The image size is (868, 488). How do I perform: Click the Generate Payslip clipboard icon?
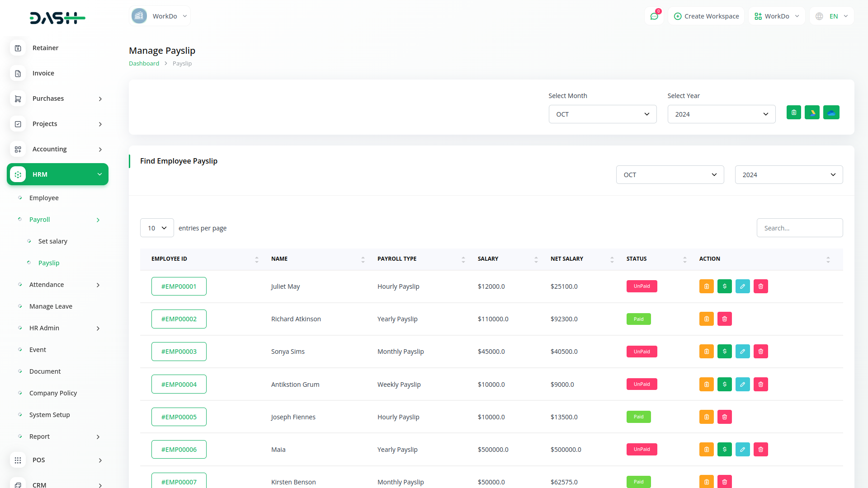[793, 113]
